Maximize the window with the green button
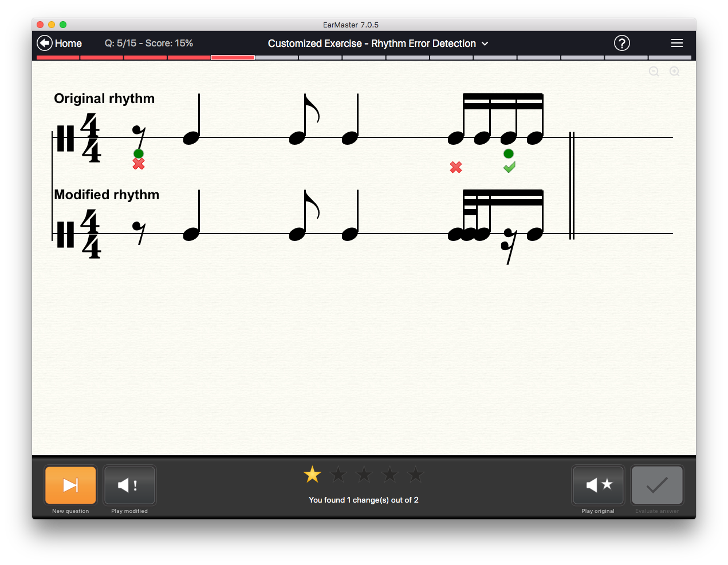 pos(63,25)
